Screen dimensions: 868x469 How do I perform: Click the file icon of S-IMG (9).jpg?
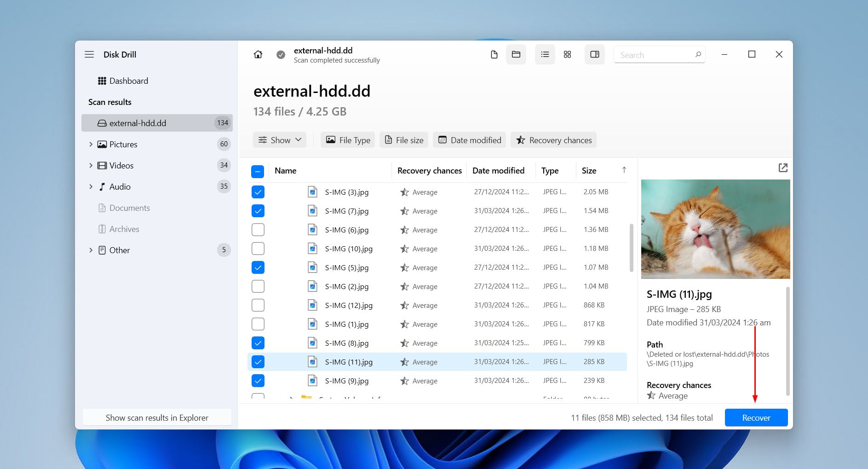tap(312, 381)
